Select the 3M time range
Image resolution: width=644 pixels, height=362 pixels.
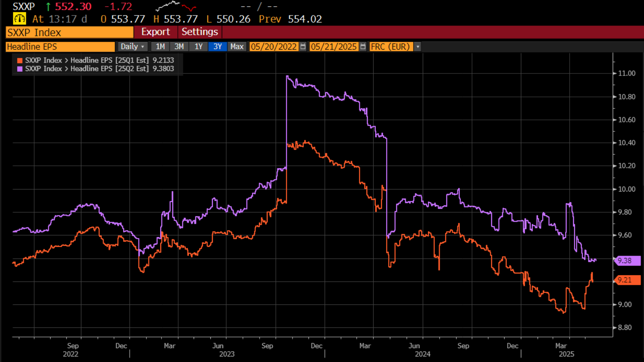(179, 46)
